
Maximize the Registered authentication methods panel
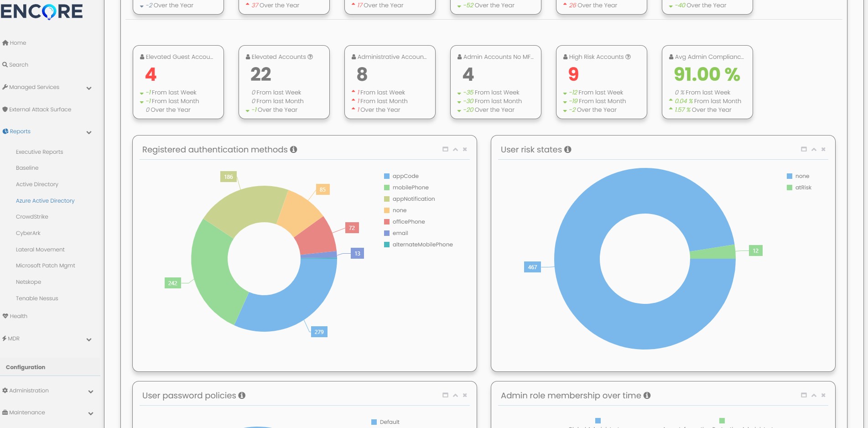[x=445, y=149]
